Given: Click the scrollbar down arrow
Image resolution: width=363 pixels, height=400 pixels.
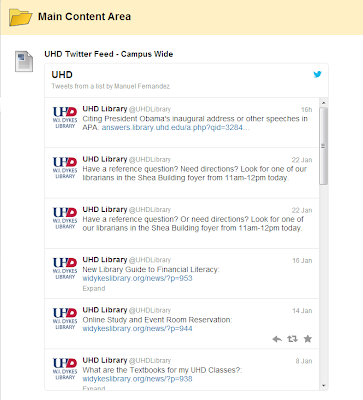Looking at the screenshot, I should (x=323, y=386).
